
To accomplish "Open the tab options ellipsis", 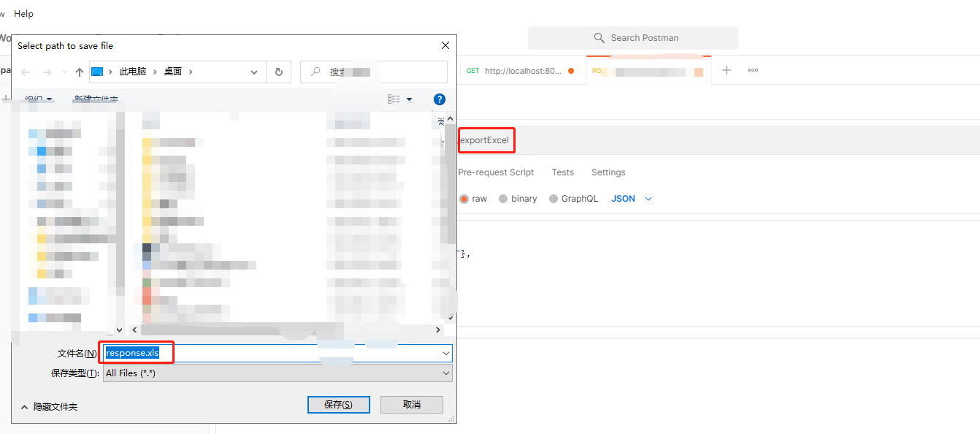I will tap(753, 70).
